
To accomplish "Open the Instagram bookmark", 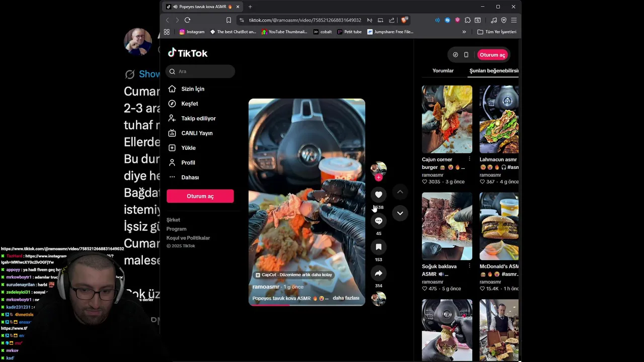I will coord(192,32).
